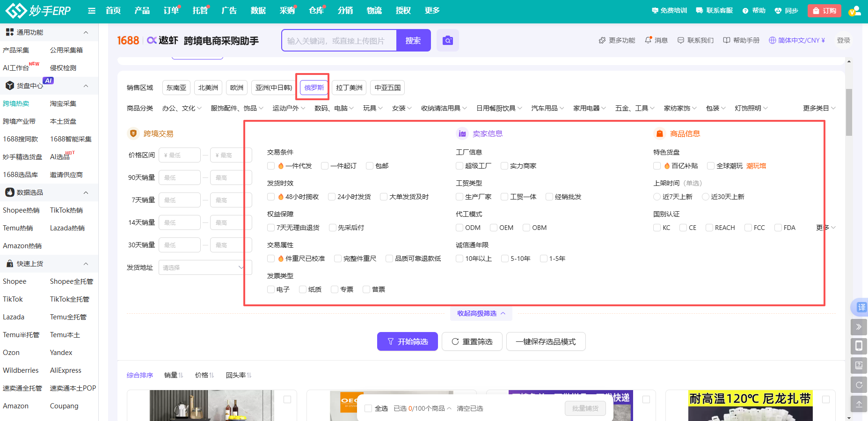Open the 物流 top menu
868x421 pixels.
(374, 11)
